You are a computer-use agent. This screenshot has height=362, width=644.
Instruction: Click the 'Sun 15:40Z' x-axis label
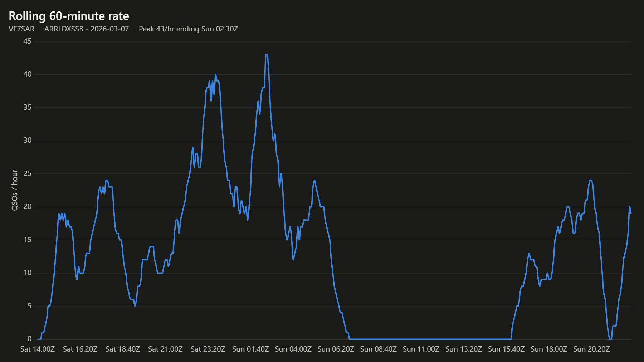506,349
